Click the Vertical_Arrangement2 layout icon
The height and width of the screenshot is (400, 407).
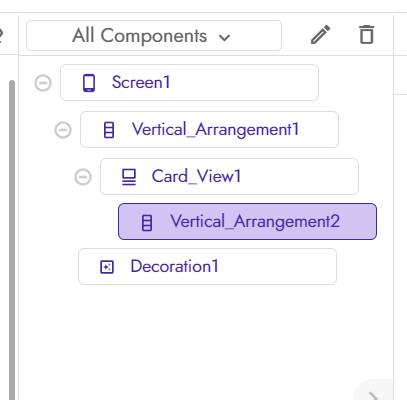click(x=147, y=223)
